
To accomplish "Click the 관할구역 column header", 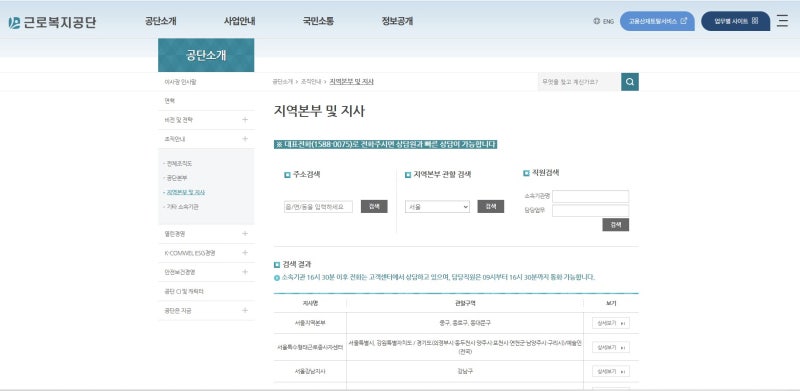I will point(465,303).
